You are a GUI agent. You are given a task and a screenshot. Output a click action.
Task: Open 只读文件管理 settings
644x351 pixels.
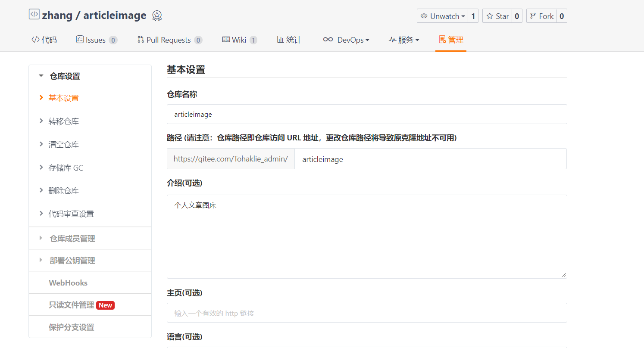tap(90, 305)
